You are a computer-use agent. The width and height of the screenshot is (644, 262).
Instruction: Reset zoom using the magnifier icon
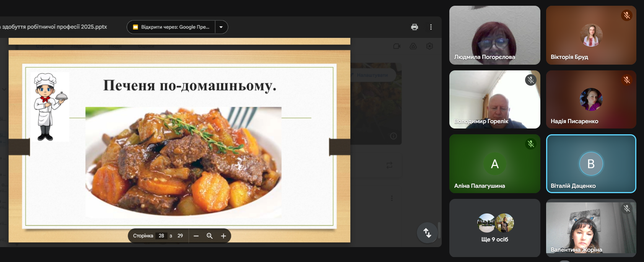coord(210,236)
